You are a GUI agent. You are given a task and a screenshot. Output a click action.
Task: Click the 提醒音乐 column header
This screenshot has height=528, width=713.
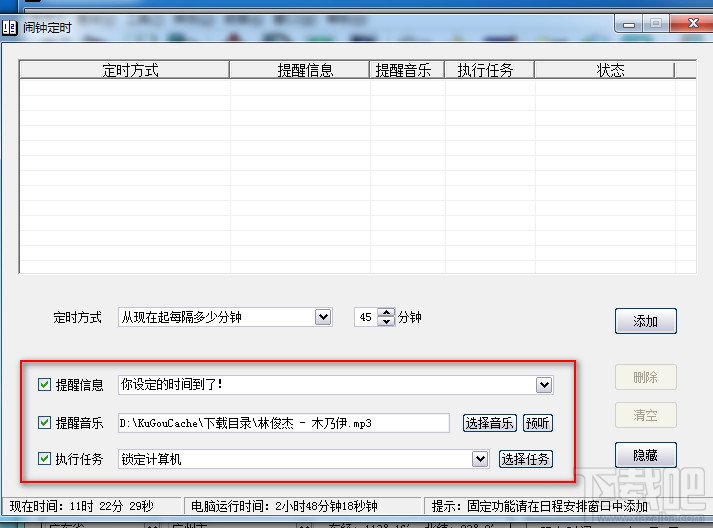pyautogui.click(x=407, y=70)
